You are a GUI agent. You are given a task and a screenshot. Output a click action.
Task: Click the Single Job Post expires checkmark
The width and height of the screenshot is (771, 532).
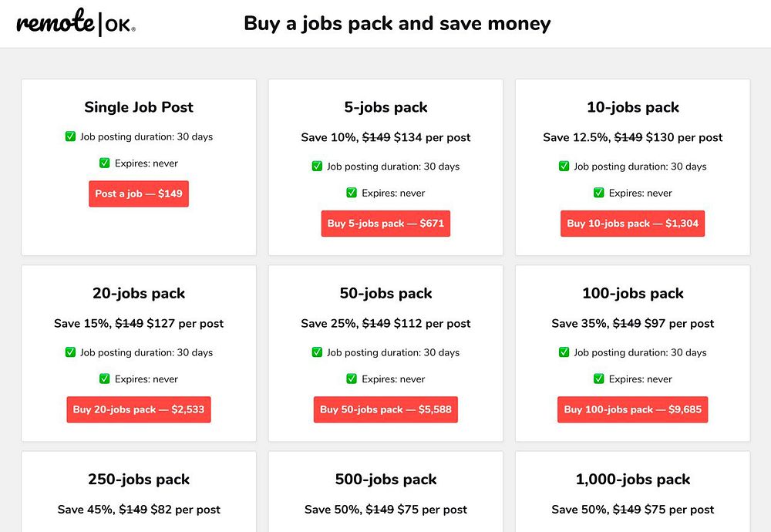click(x=105, y=163)
